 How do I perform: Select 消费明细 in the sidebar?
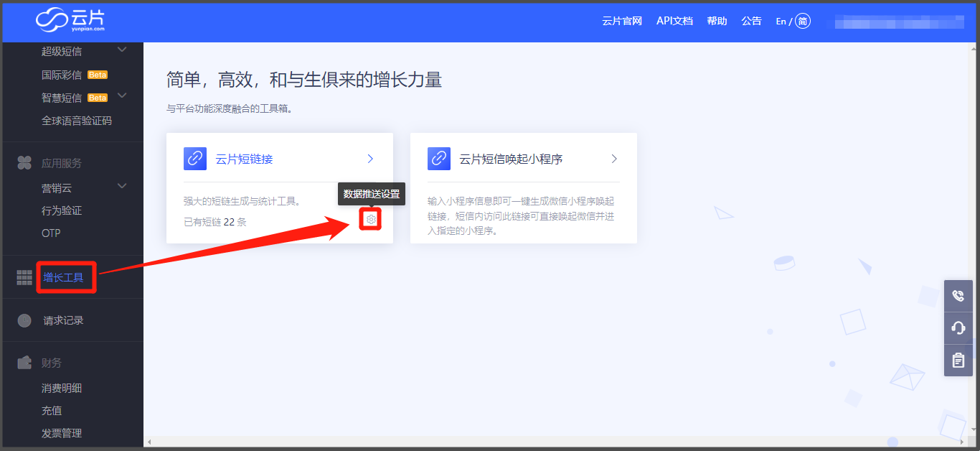[x=62, y=388]
